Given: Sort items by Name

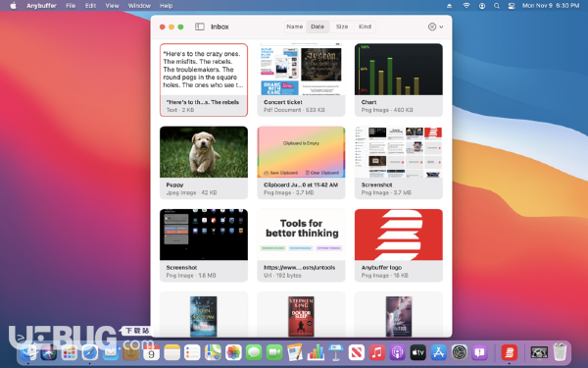Looking at the screenshot, I should pos(295,26).
